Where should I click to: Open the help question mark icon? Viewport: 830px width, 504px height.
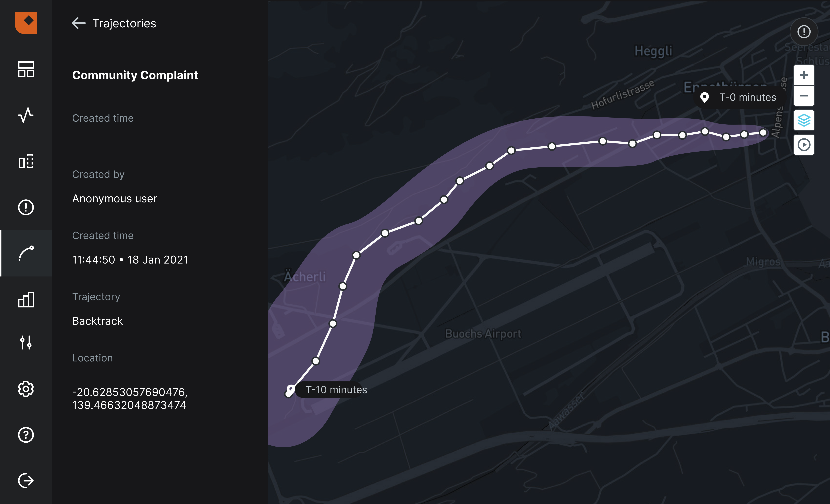[26, 435]
